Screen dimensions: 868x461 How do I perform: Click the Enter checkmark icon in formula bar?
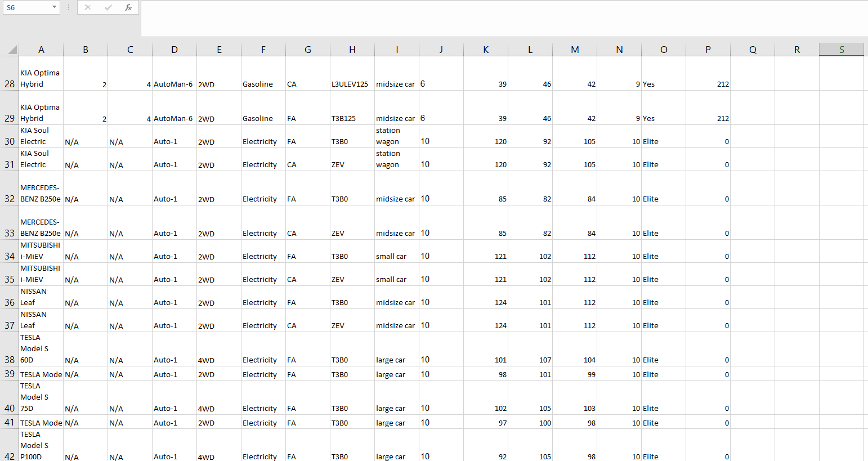coord(108,7)
